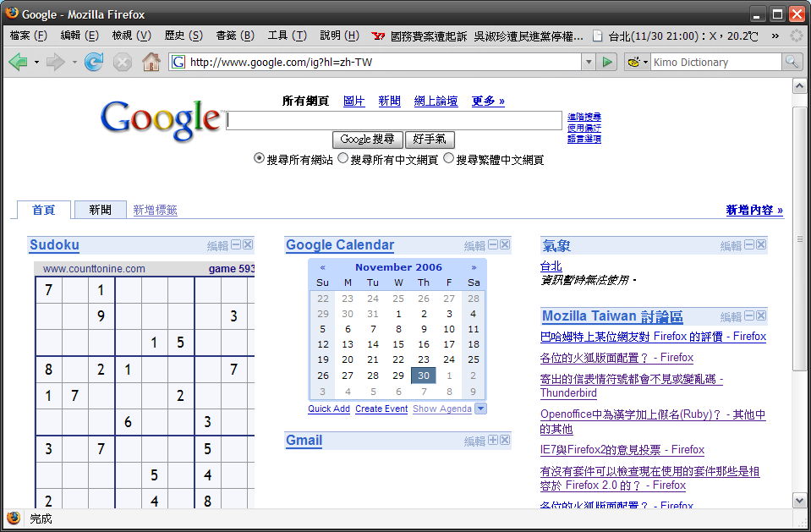This screenshot has width=811, height=532.
Task: Open the address bar history dropdown
Action: (588, 62)
